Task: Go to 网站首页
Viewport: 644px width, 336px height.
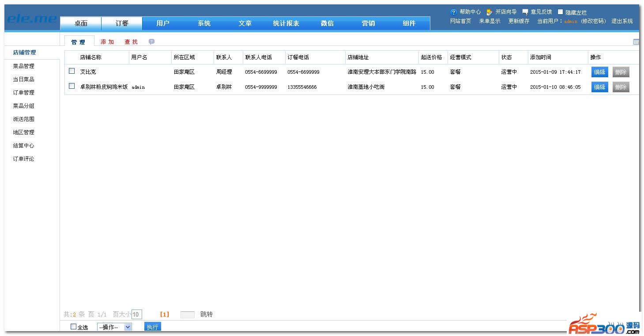Action: tap(460, 21)
